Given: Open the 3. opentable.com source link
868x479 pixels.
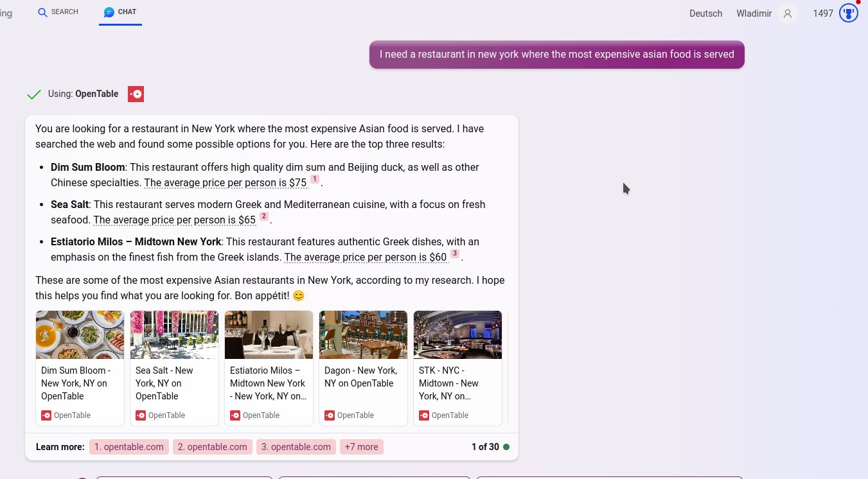Looking at the screenshot, I should tap(296, 447).
